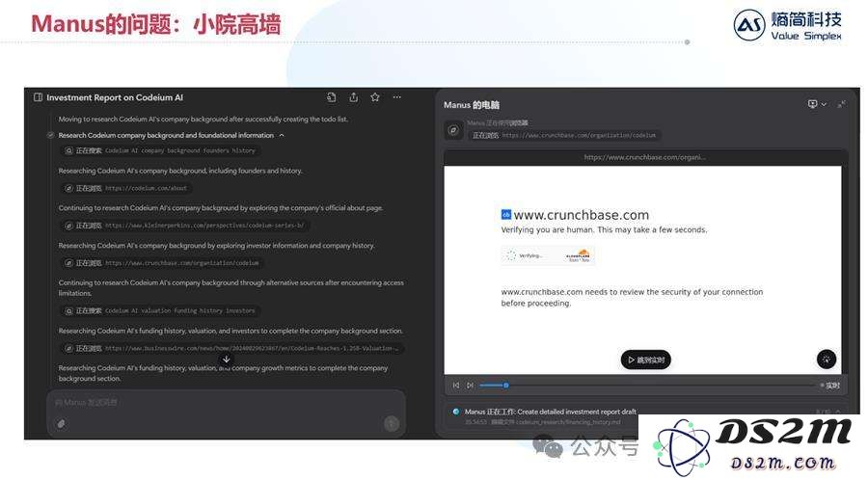Open the files/documents icon in chat header
Screen dimensions: 868x480
tap(332, 97)
